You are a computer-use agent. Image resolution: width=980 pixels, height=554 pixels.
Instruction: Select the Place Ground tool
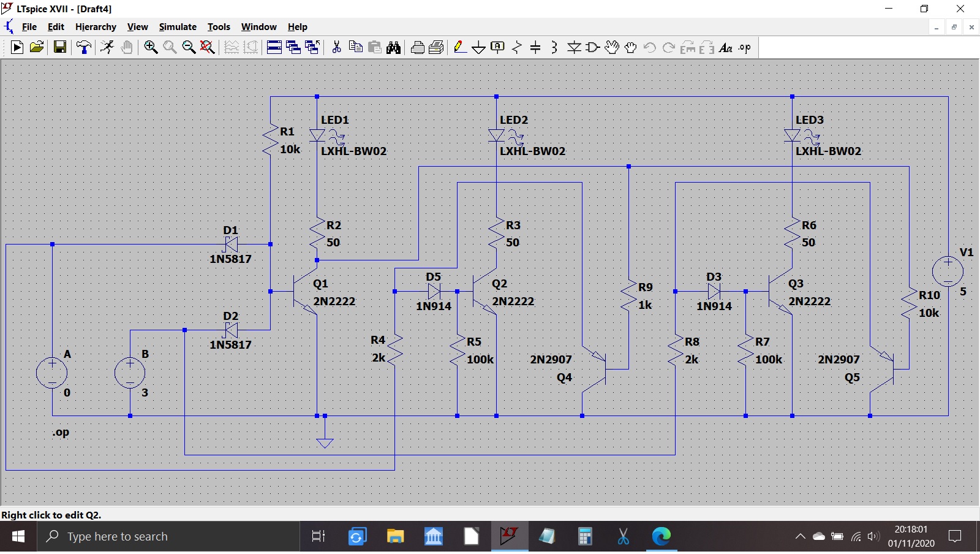pyautogui.click(x=479, y=47)
